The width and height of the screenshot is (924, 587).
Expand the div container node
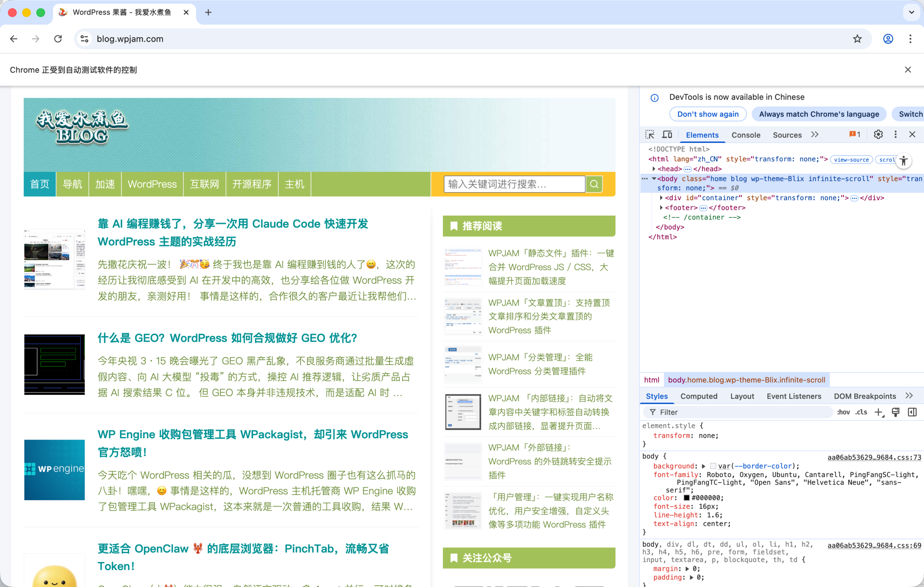pos(661,198)
